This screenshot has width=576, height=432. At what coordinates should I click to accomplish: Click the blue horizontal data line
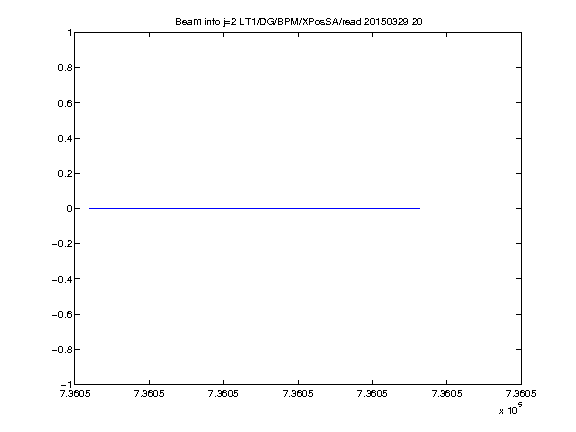pyautogui.click(x=254, y=208)
